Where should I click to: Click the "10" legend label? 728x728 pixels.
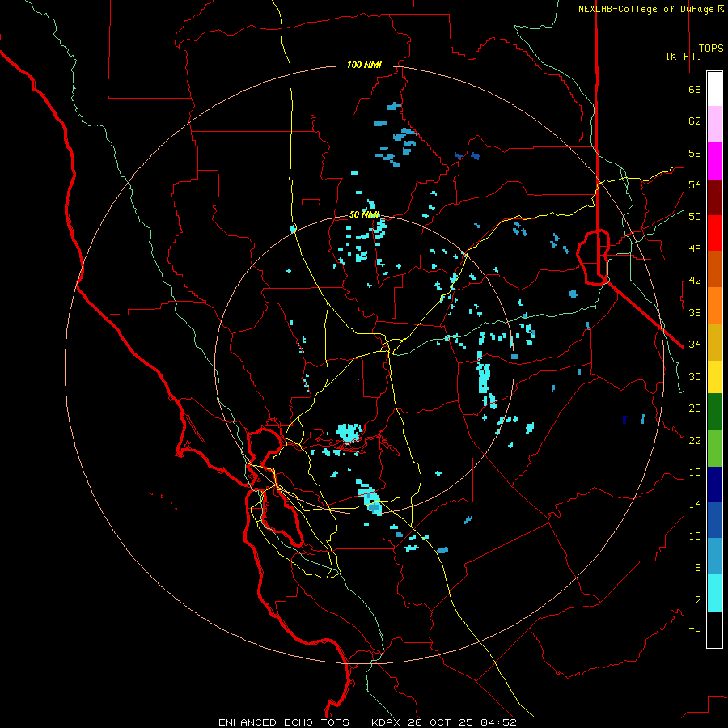click(x=695, y=536)
